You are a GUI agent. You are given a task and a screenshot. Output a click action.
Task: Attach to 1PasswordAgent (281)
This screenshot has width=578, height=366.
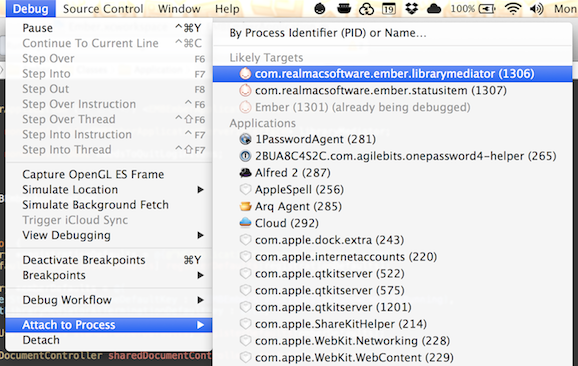pyautogui.click(x=393, y=139)
